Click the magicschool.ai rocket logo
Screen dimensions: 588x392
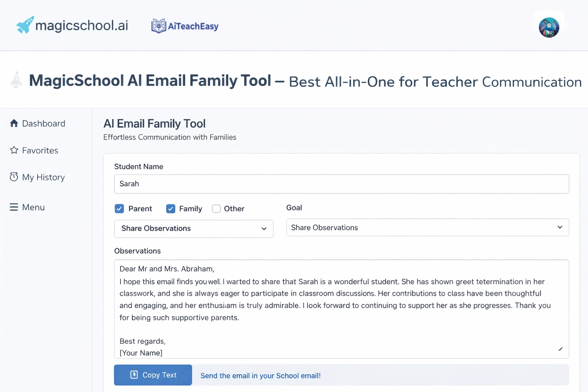click(24, 24)
